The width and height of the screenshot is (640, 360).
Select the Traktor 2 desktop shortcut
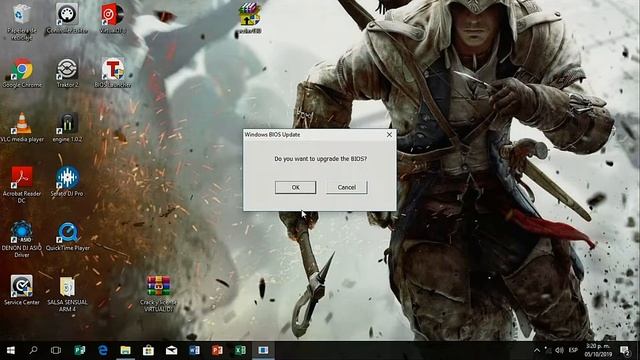[67, 73]
